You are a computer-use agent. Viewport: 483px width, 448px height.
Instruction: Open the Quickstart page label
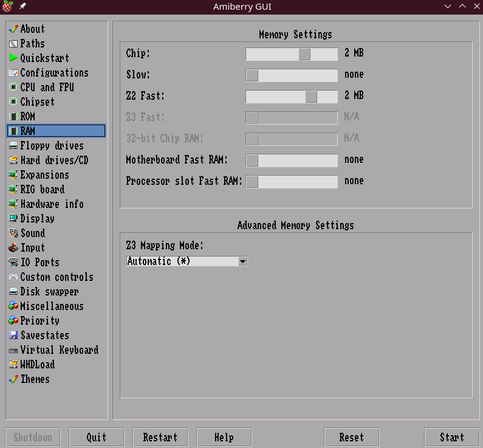45,58
